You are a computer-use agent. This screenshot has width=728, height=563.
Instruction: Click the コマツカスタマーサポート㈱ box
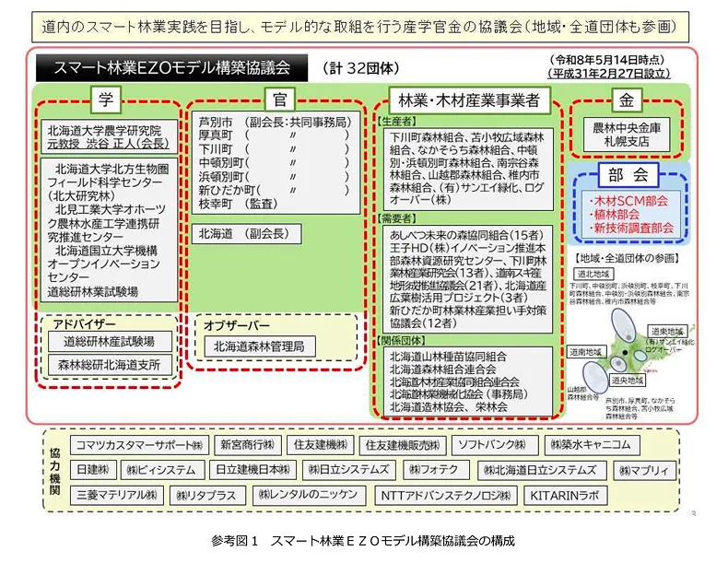pos(140,445)
